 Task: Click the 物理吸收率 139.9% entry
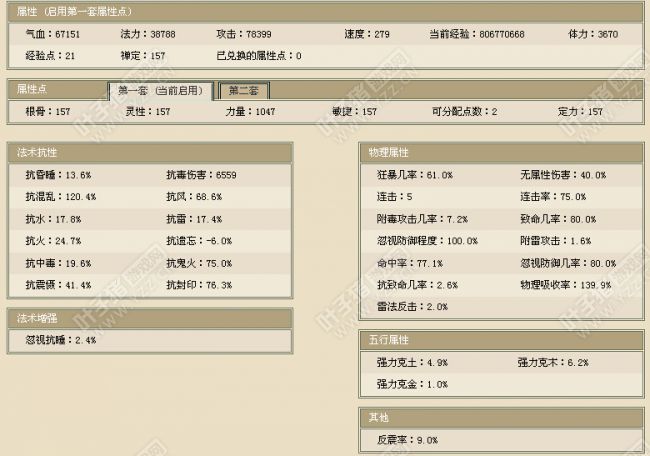(x=565, y=285)
